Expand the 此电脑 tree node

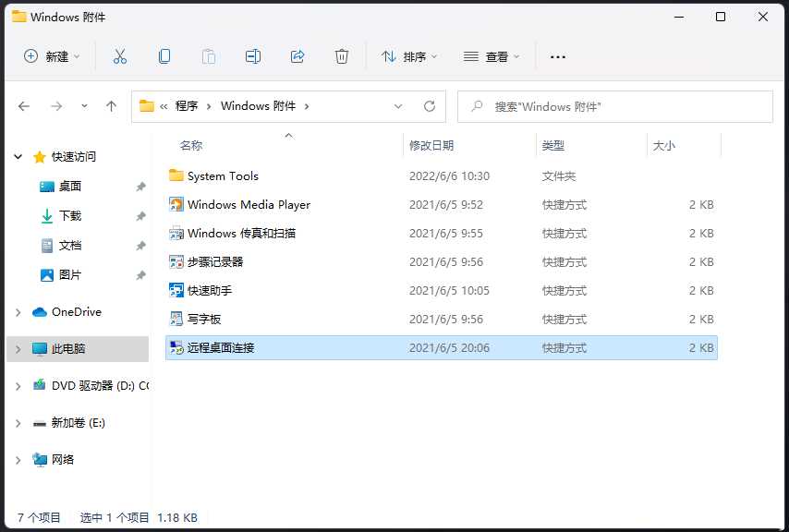pyautogui.click(x=18, y=349)
